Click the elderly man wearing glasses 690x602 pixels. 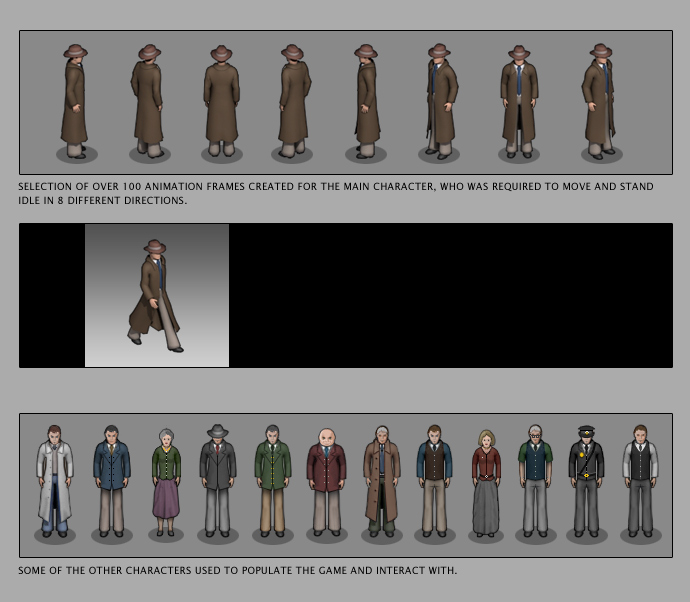(x=535, y=480)
